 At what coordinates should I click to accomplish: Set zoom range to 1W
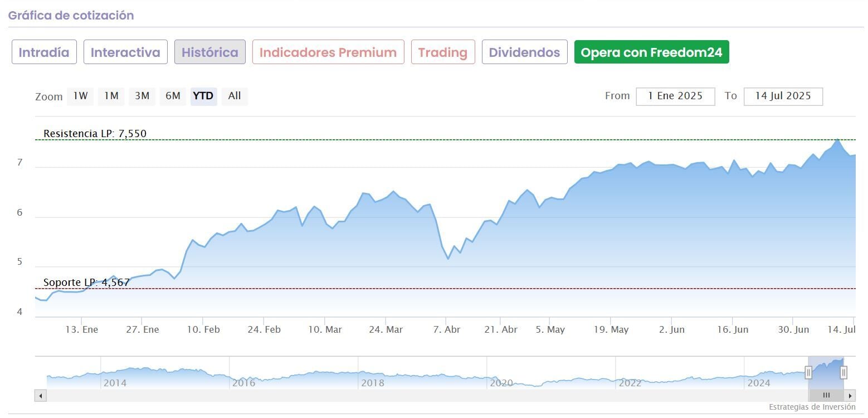tap(80, 96)
